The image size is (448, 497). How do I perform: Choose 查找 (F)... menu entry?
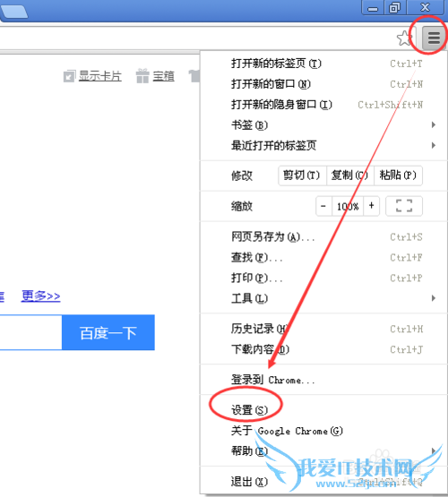323,257
